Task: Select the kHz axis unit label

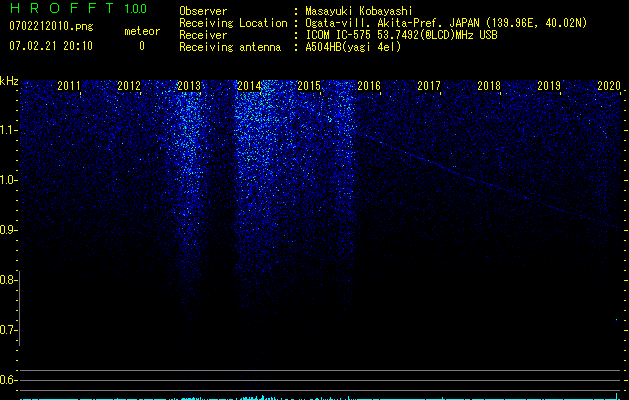Action: (9, 81)
